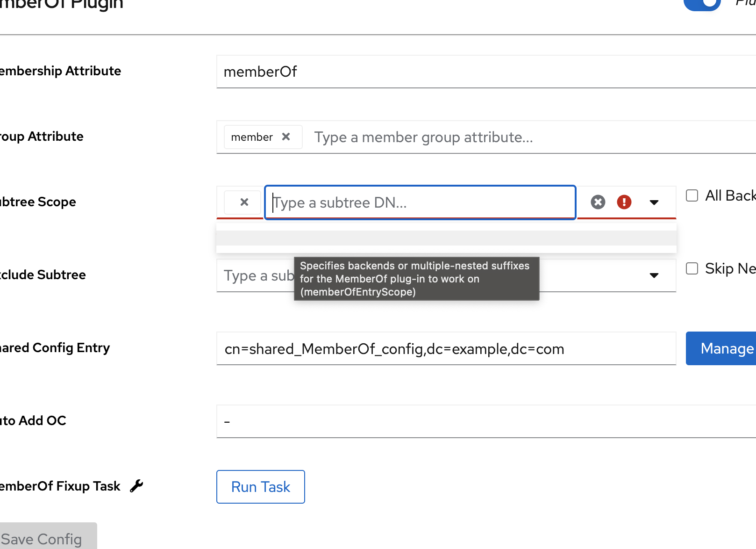
Task: Enable the All Backends checkbox
Action: pyautogui.click(x=692, y=195)
